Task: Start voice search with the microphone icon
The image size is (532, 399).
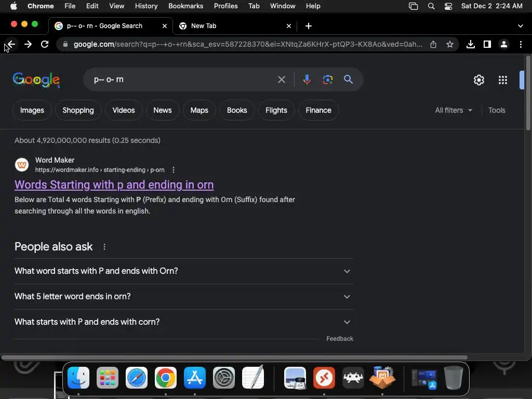Action: click(x=307, y=79)
